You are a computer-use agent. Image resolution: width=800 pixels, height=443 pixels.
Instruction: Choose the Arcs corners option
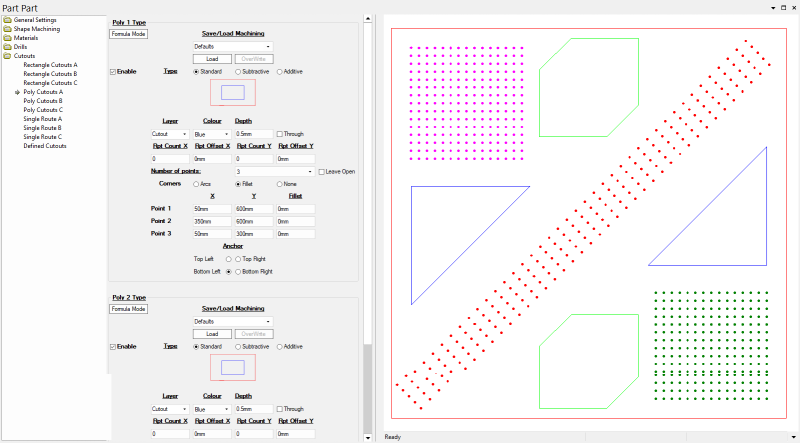pos(195,184)
